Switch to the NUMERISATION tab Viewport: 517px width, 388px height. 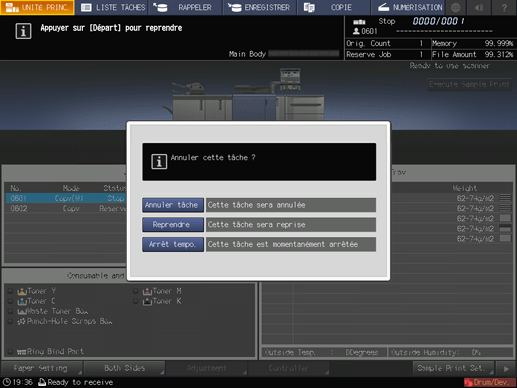407,7
